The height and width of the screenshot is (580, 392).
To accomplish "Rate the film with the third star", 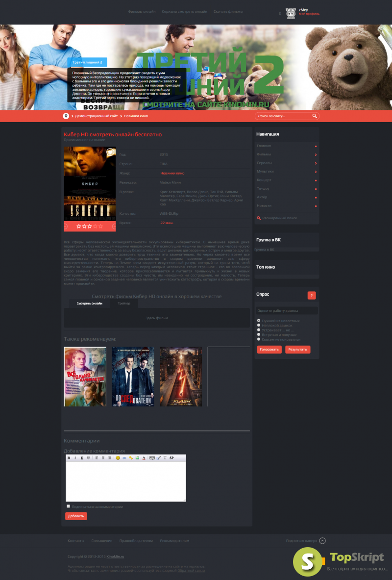I will [x=90, y=227].
